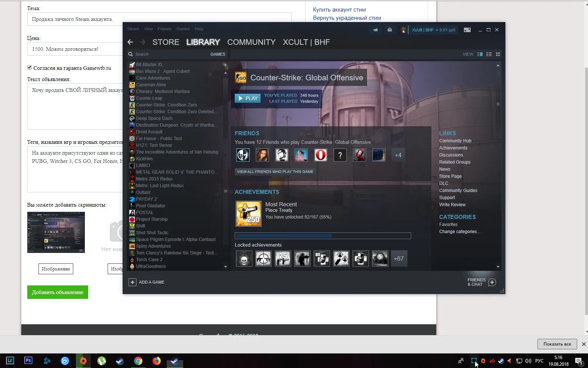The width and height of the screenshot is (588, 368).
Task: Click the skull locked achievement icon
Action: click(x=244, y=259)
